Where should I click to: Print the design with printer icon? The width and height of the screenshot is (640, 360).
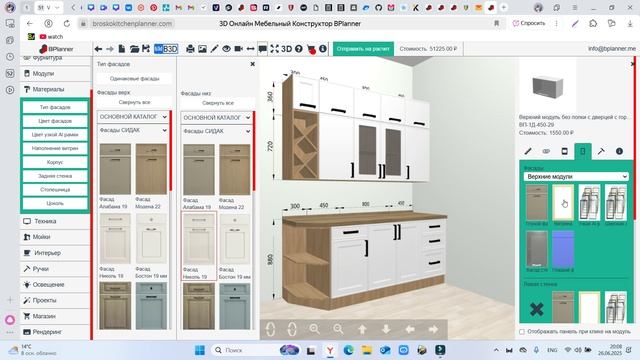(190, 49)
